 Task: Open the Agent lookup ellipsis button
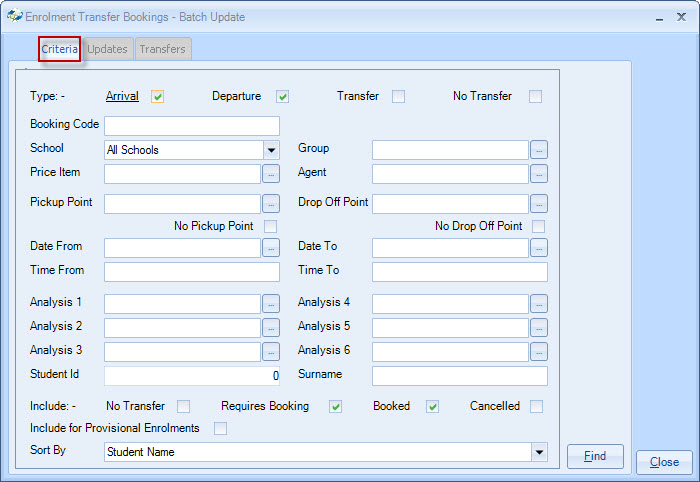(x=539, y=174)
